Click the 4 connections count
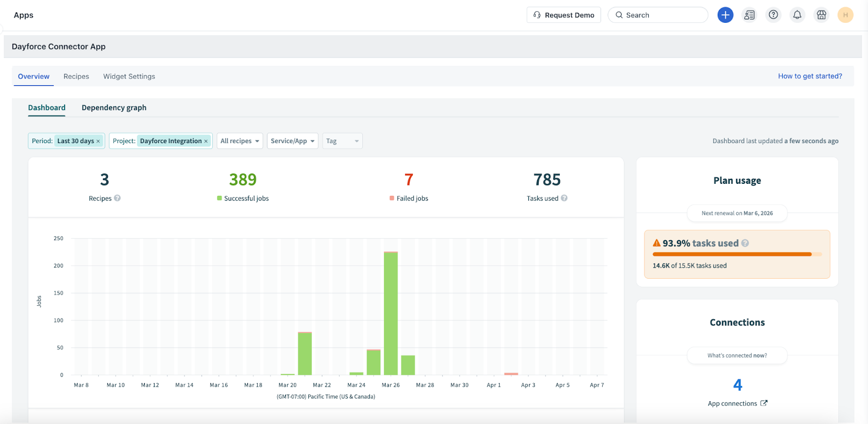This screenshot has width=868, height=424. [x=738, y=386]
